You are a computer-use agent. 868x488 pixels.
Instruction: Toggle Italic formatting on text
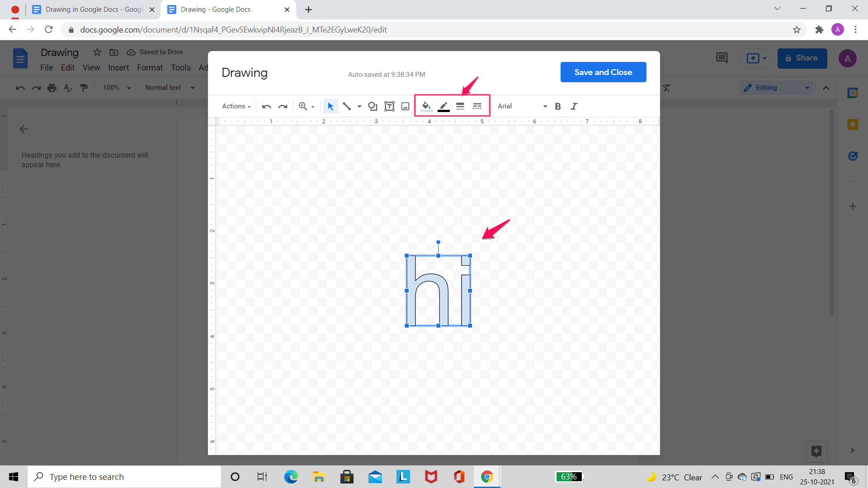click(574, 106)
